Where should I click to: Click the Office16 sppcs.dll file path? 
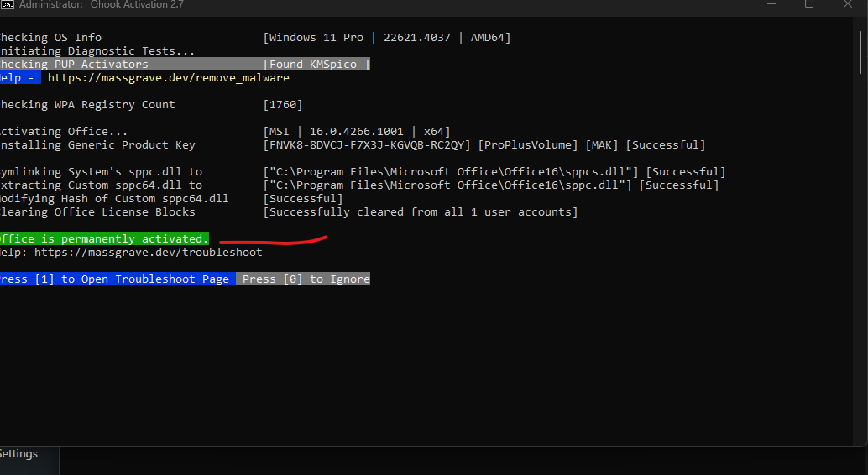[x=453, y=172]
